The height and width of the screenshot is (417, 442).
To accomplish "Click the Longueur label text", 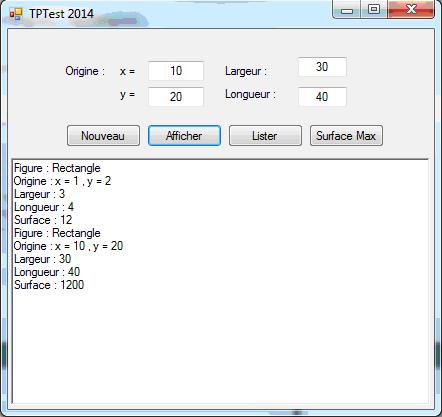I will (250, 94).
